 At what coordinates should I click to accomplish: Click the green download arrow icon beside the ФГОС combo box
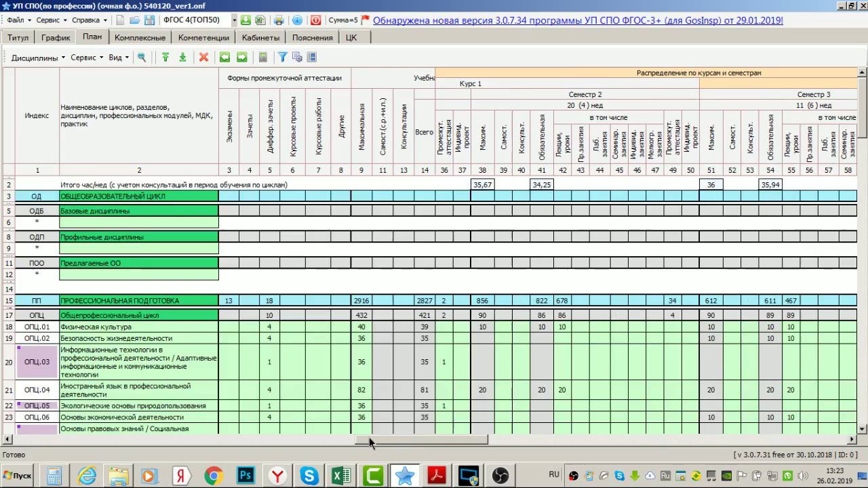pyautogui.click(x=245, y=20)
